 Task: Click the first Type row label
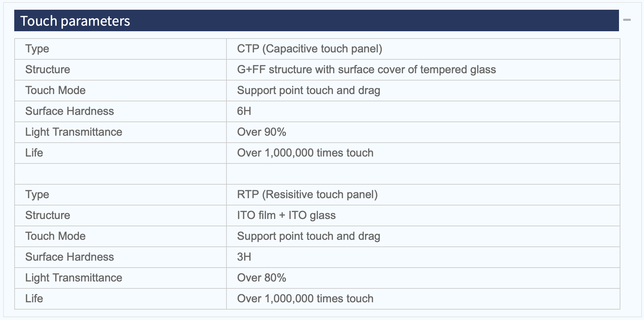point(37,49)
